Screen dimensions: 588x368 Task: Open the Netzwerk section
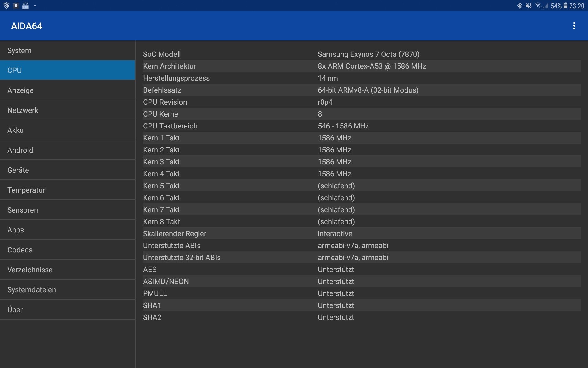tap(67, 110)
